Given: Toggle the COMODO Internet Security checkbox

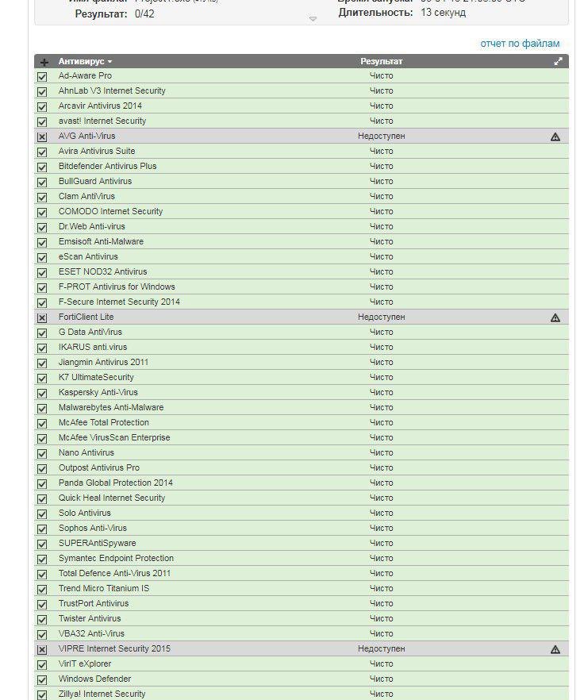Looking at the screenshot, I should [x=42, y=213].
